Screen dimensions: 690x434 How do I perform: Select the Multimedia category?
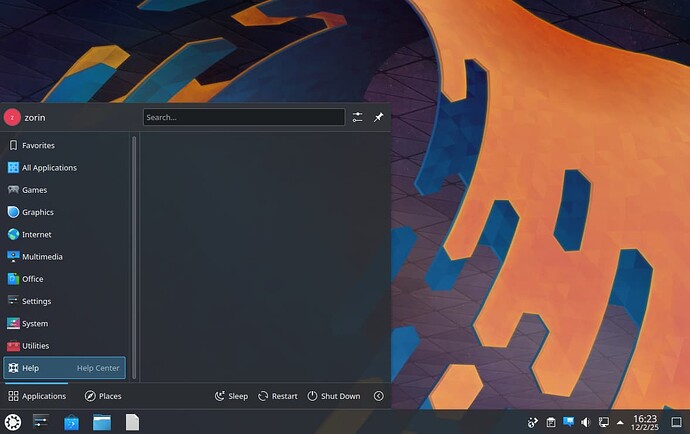[x=42, y=256]
